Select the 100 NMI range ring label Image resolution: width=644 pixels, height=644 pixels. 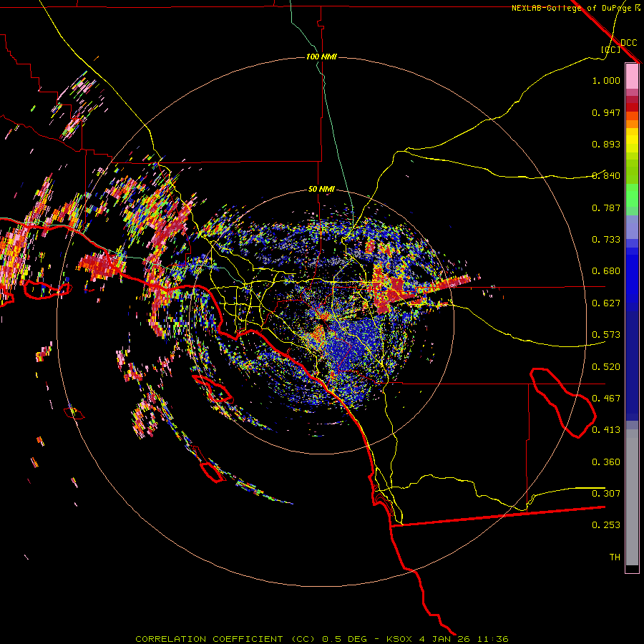(x=321, y=57)
